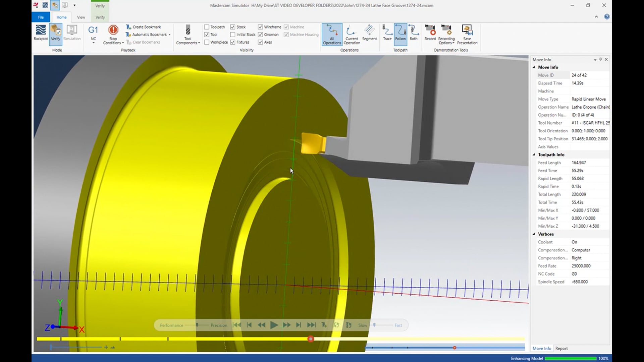Screen dimensions: 644x362
Task: Click Operation Name 'Lathe Groove (Chain)'
Action: point(590,107)
